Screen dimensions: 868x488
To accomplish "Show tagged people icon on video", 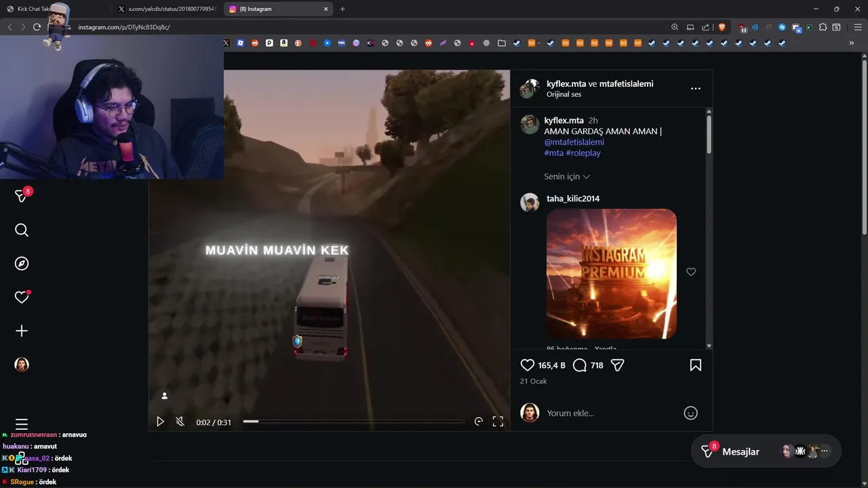I will click(x=164, y=396).
